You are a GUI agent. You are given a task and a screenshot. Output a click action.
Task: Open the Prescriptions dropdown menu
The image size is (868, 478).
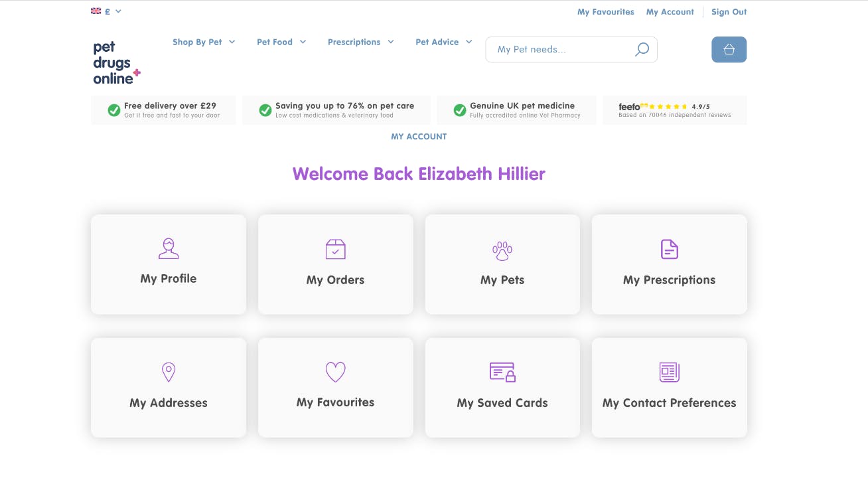coord(360,41)
